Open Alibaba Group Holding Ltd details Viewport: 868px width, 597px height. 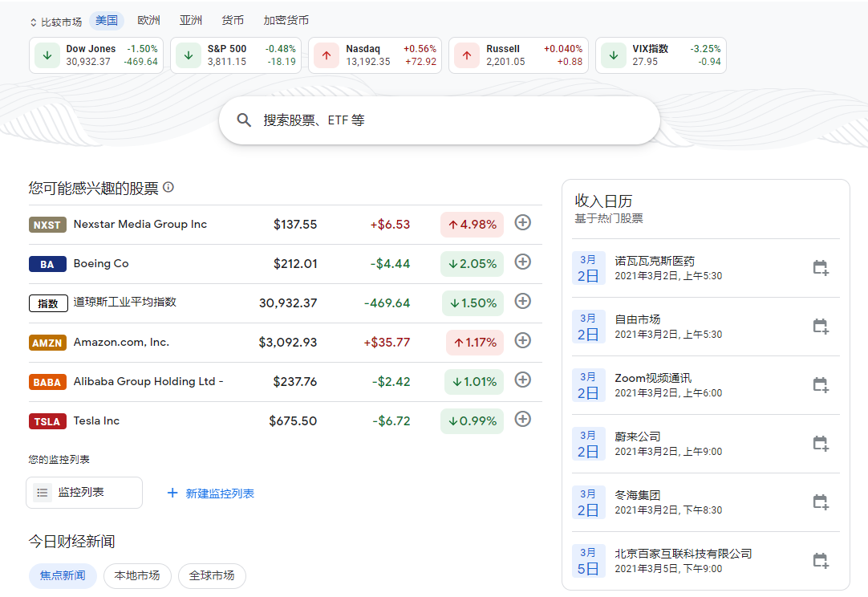(146, 380)
